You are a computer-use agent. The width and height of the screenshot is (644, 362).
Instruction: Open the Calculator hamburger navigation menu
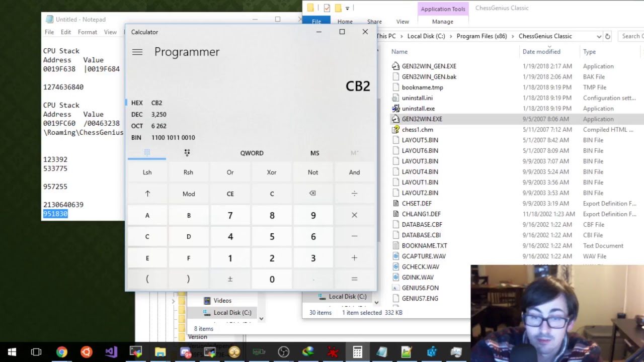[x=137, y=52]
